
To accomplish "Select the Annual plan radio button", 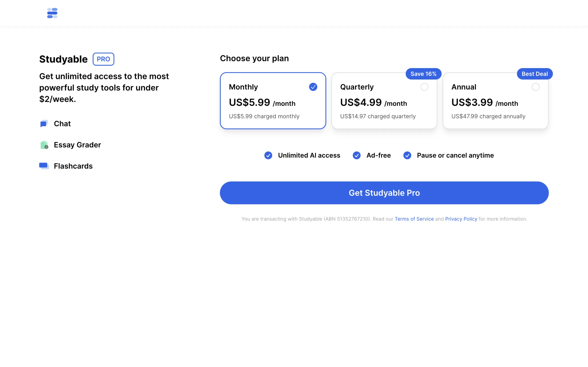I will [536, 87].
